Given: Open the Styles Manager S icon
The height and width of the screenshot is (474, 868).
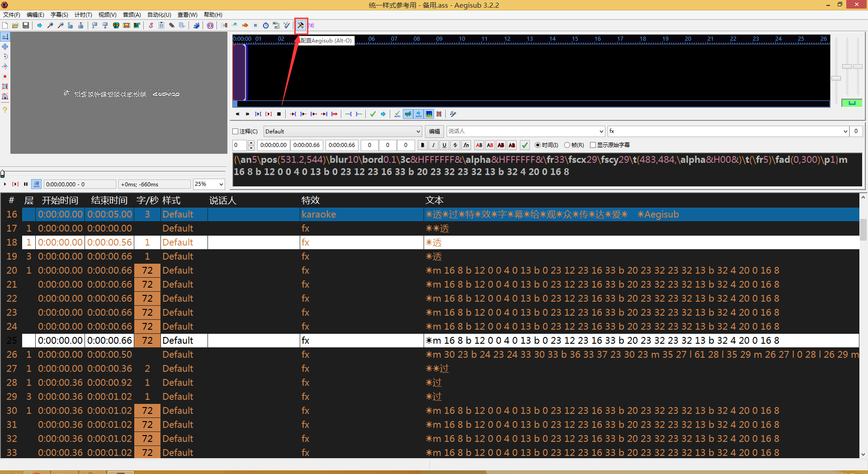Looking at the screenshot, I should (x=151, y=25).
